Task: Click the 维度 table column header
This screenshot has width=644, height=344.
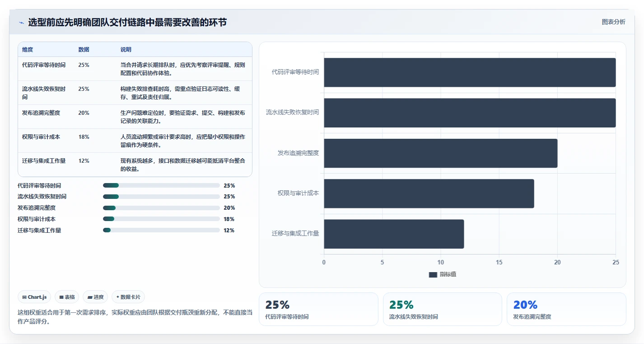Action: pyautogui.click(x=28, y=50)
